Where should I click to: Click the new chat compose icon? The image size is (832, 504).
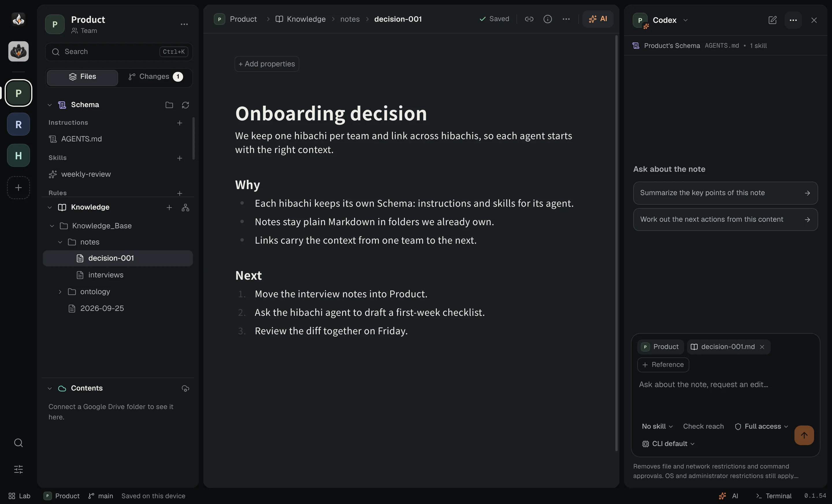[772, 20]
